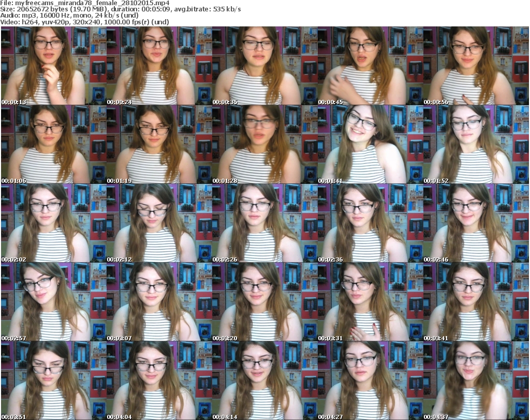
Task: Select the frame thumbnail at 00:02:02
Action: (x=54, y=223)
